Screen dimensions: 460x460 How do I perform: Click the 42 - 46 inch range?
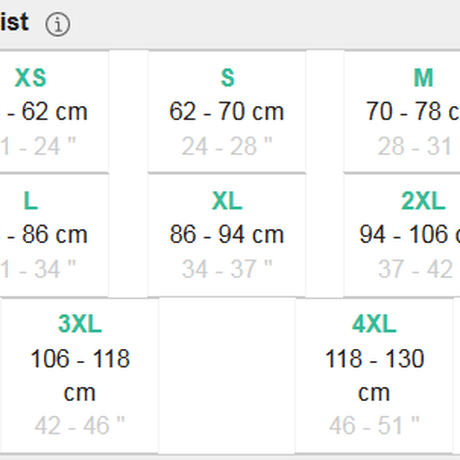(x=80, y=425)
